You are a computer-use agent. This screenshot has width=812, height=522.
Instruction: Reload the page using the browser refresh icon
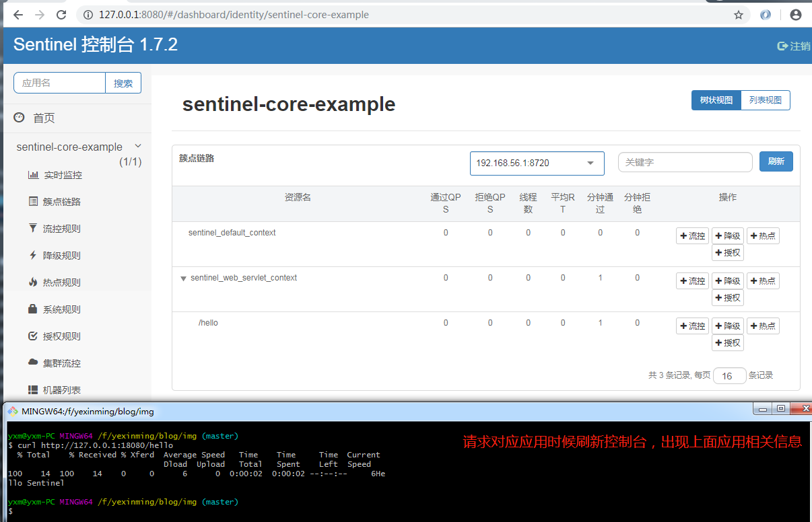point(61,14)
